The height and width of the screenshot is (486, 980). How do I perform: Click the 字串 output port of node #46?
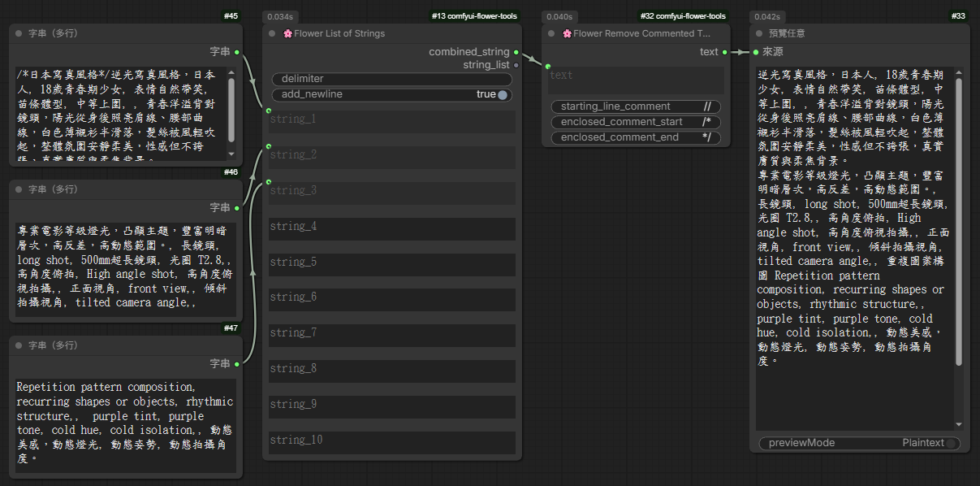click(x=236, y=207)
